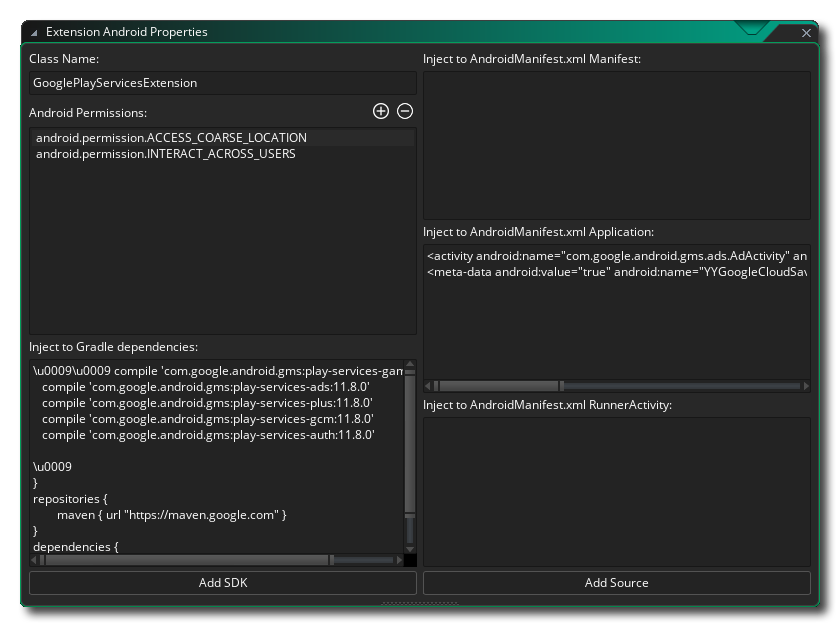840x627 pixels.
Task: Click the activity android:name line in Application box
Action: (617, 256)
